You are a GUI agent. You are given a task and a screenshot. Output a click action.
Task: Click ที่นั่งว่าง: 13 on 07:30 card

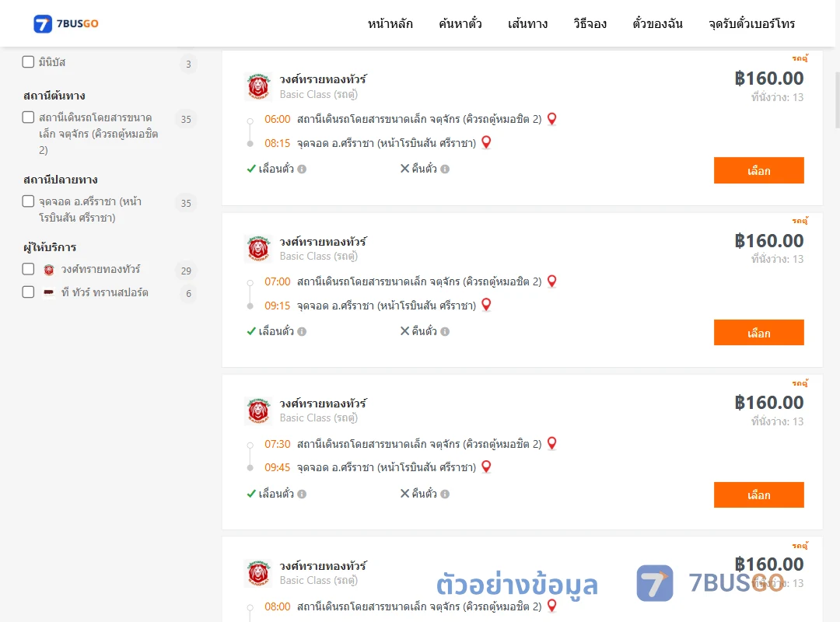coord(777,421)
